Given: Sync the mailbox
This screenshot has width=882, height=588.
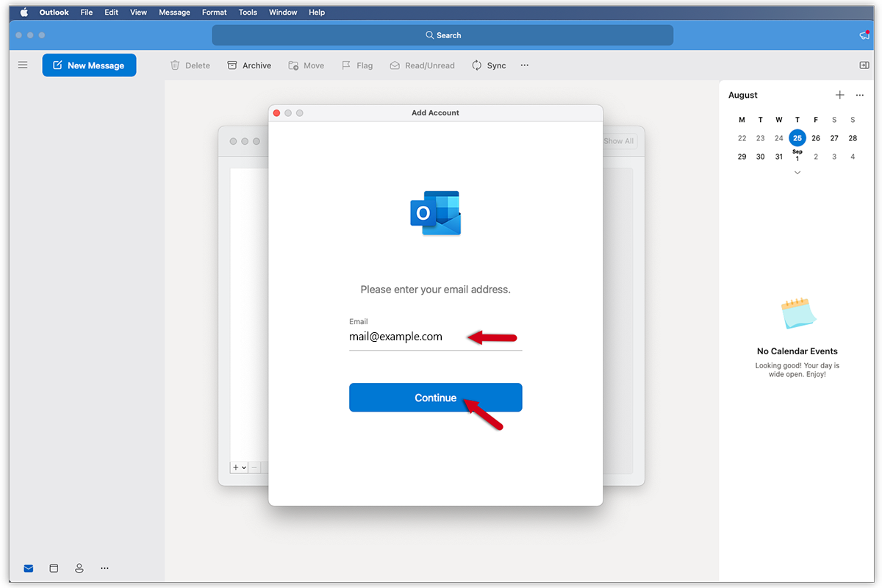Looking at the screenshot, I should 489,65.
